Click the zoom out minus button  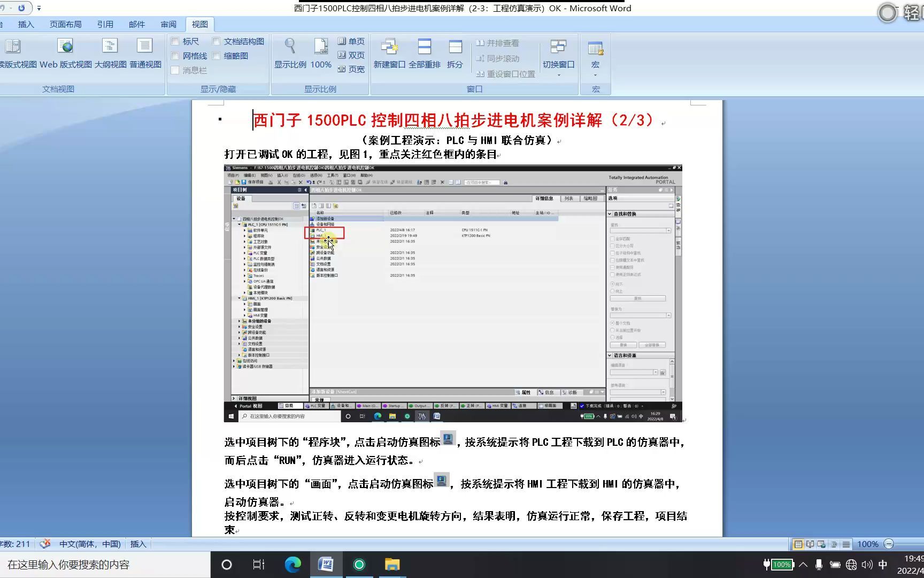click(889, 544)
